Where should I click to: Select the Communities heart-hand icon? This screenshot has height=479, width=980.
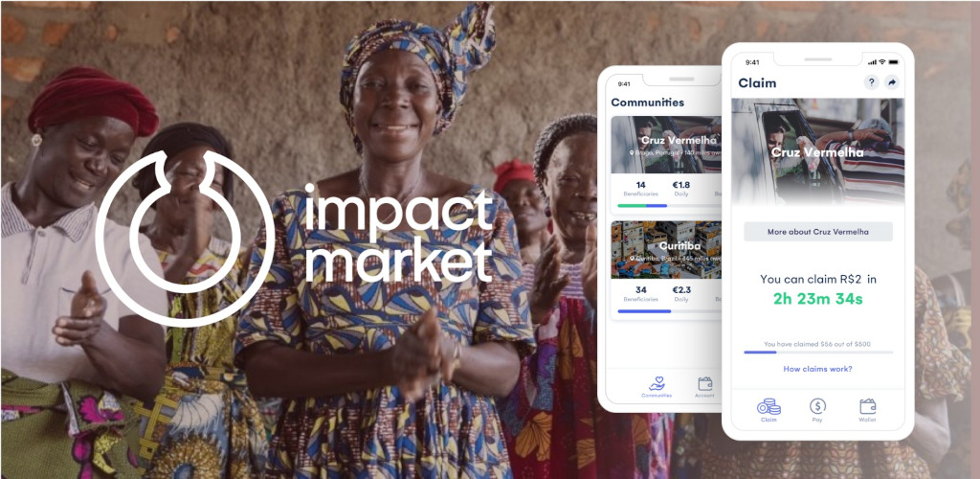pos(657,383)
